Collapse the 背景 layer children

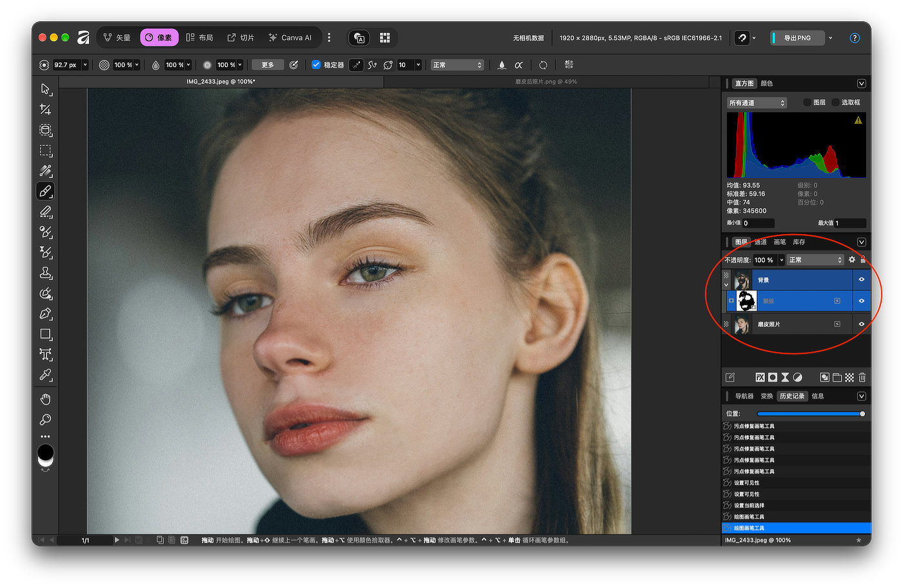(x=726, y=285)
